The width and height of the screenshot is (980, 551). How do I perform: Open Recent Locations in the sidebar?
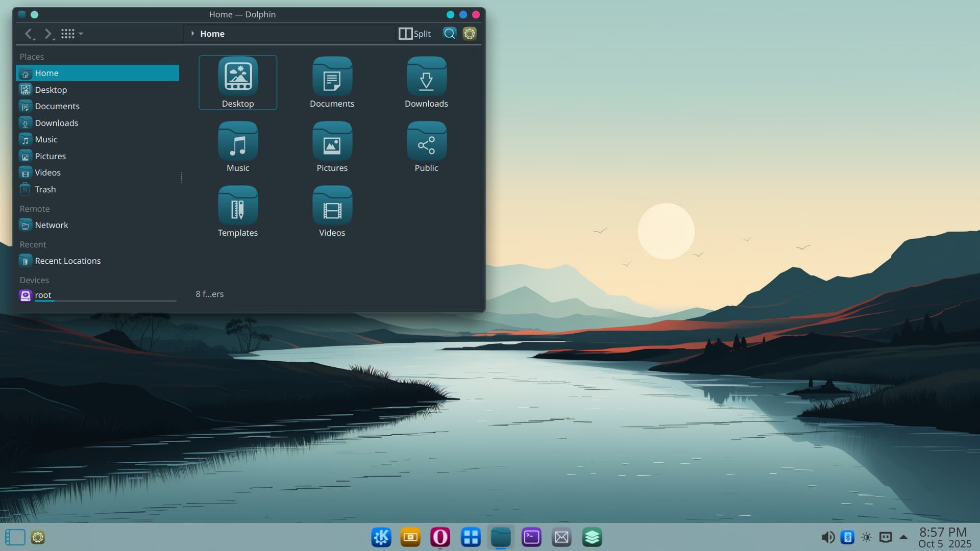click(67, 261)
